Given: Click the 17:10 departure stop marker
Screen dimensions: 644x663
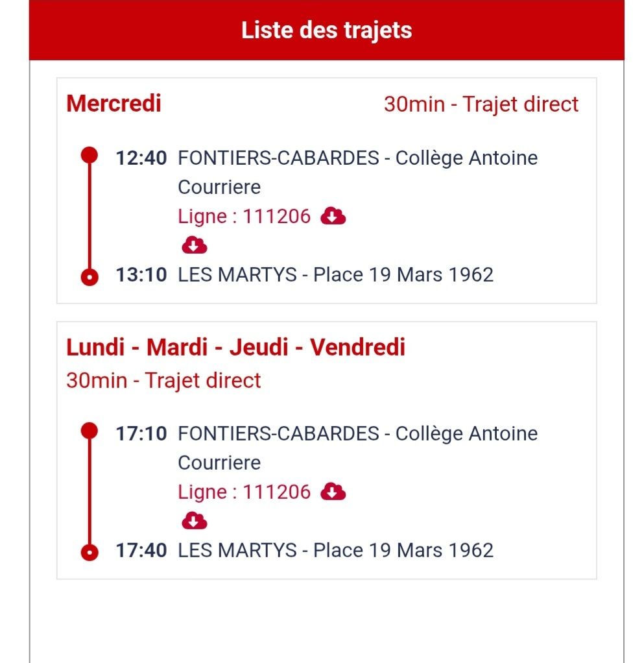Looking at the screenshot, I should [89, 431].
